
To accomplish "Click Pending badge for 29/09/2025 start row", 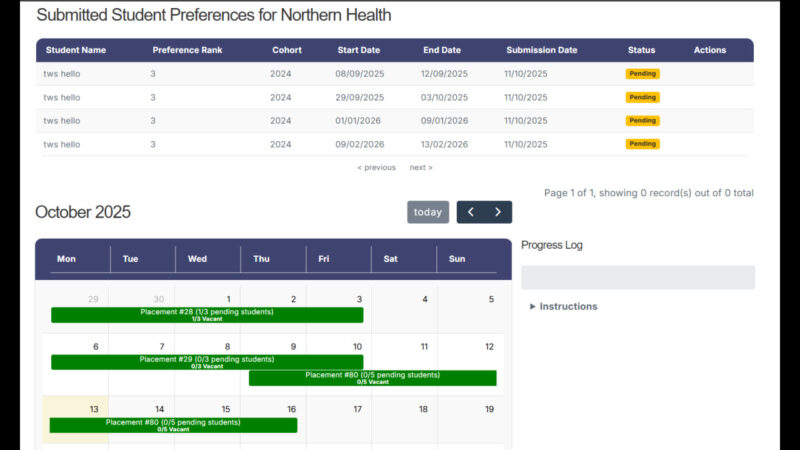I will [x=642, y=98].
